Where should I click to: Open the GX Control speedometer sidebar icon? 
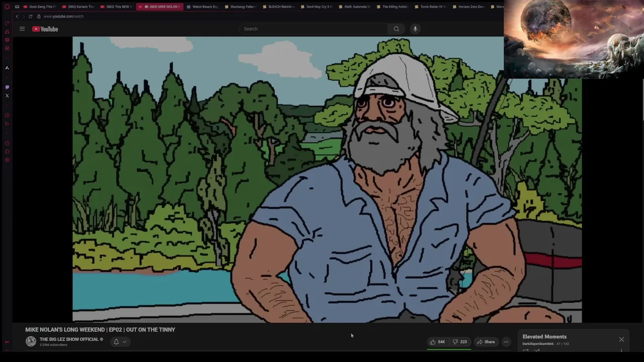pyautogui.click(x=7, y=23)
